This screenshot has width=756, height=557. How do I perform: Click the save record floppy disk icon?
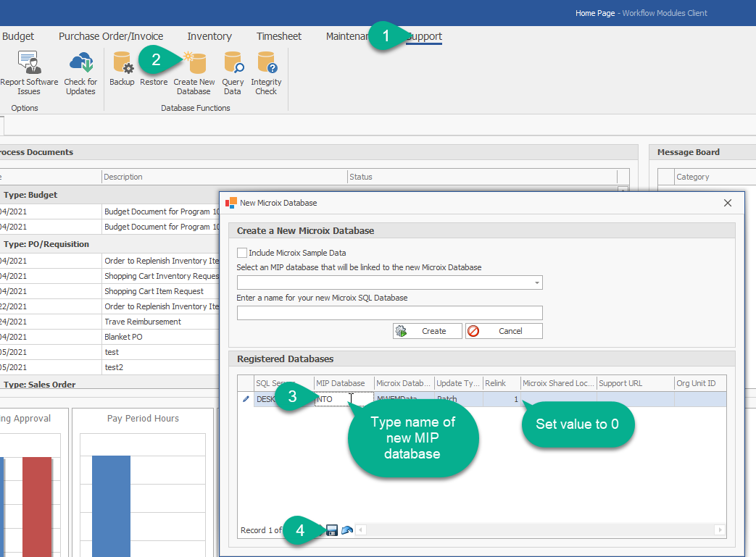pyautogui.click(x=332, y=530)
